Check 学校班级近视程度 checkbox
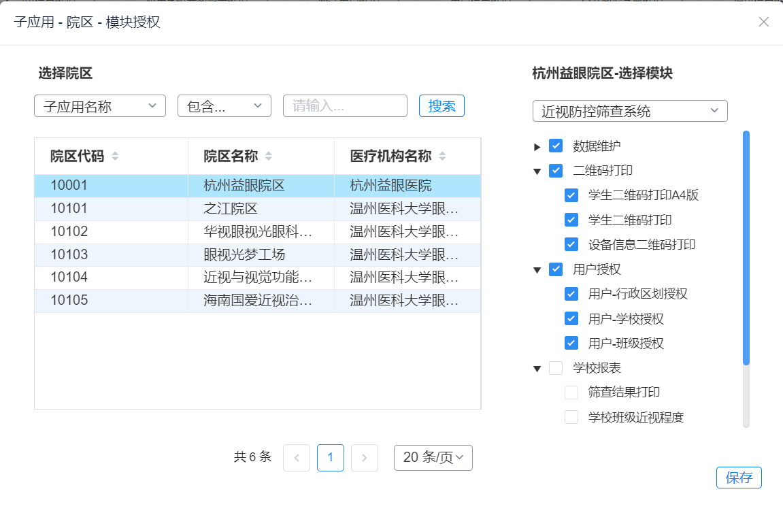The height and width of the screenshot is (532, 783). point(571,417)
